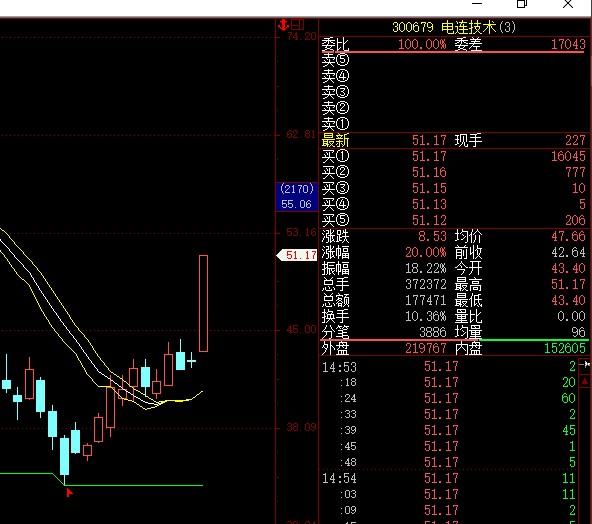Click the 买③ price 51.15
This screenshot has height=524, width=592.
pyautogui.click(x=429, y=188)
